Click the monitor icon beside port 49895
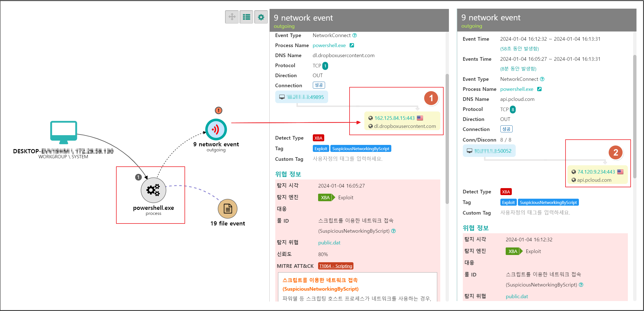The width and height of the screenshot is (644, 311). (x=282, y=97)
